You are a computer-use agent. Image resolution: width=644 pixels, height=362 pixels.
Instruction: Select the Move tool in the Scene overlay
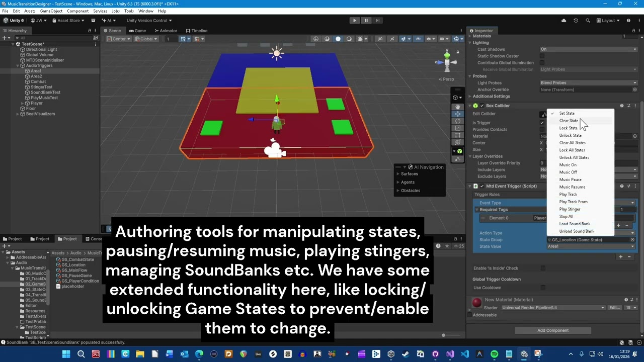coord(457,114)
